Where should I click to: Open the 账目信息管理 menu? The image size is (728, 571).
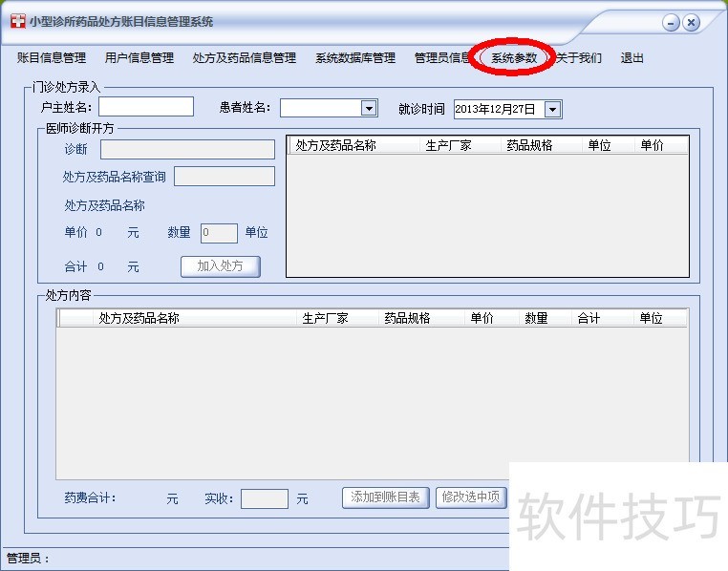coord(52,58)
